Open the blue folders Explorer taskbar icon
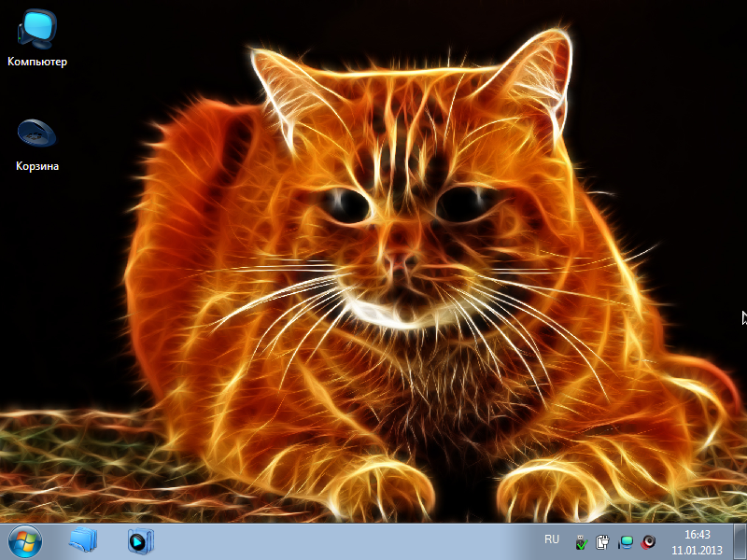The height and width of the screenshot is (560, 747). click(83, 541)
